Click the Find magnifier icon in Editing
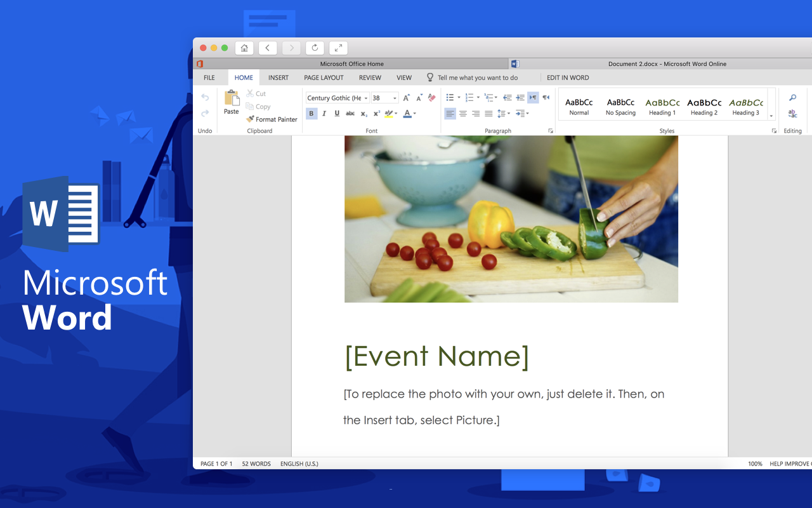Screen dimensions: 812x508 [x=792, y=98]
